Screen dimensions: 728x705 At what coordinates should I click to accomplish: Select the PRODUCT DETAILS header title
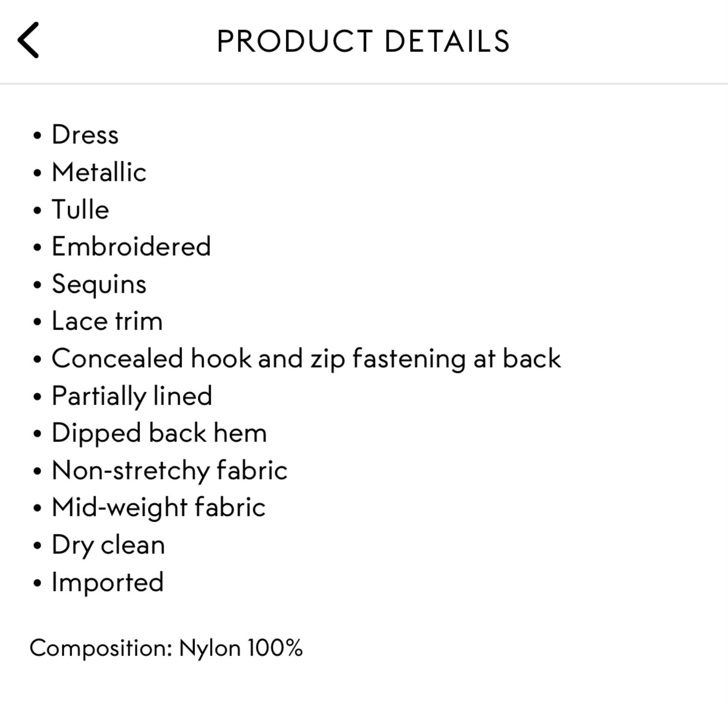click(363, 41)
